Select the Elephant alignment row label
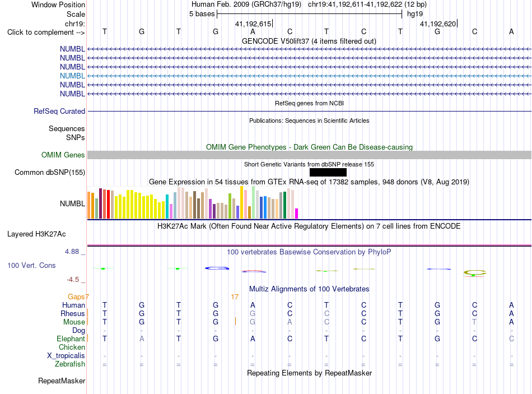This screenshot has width=532, height=394. [71, 339]
